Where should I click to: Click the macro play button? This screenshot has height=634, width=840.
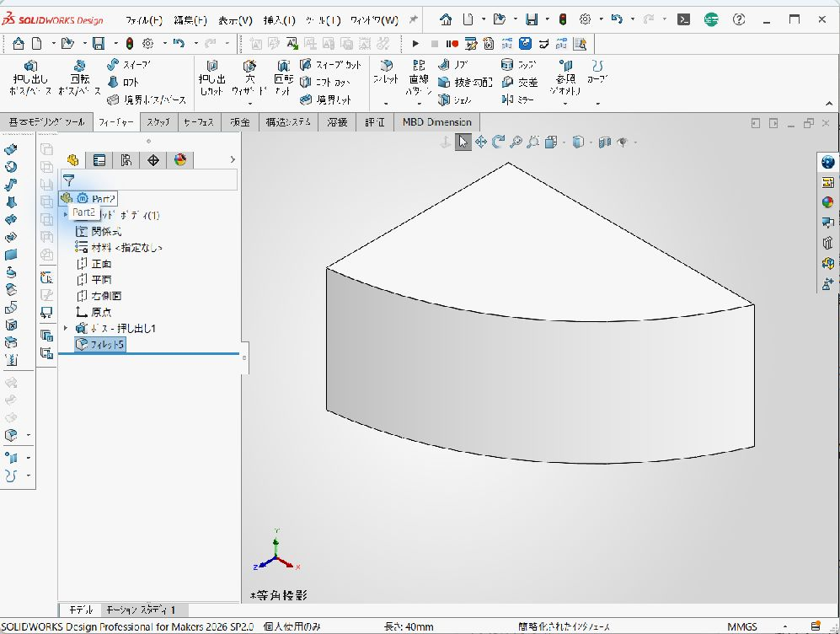[415, 44]
